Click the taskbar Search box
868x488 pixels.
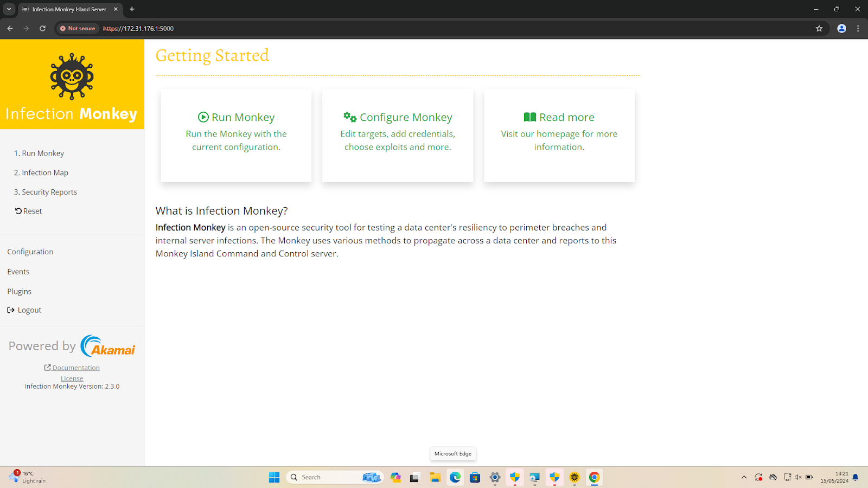(x=335, y=477)
